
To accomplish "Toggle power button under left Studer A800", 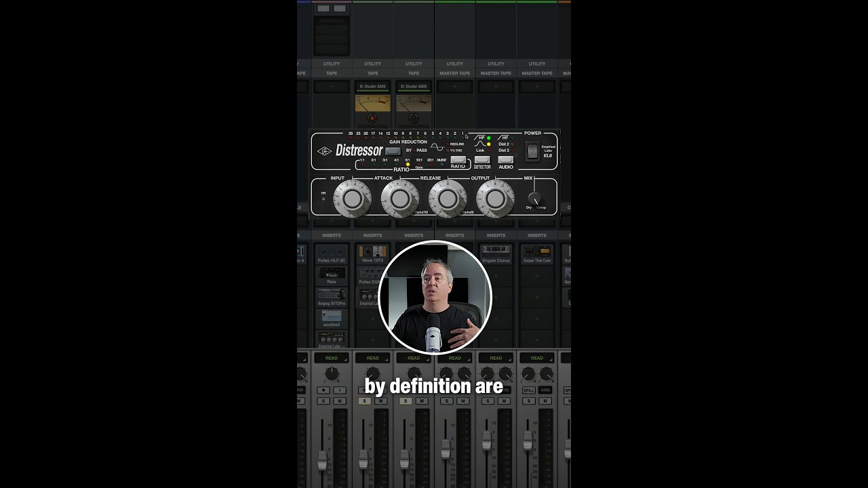I will 372,118.
